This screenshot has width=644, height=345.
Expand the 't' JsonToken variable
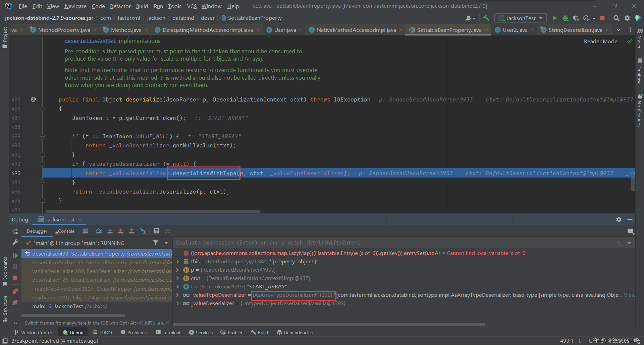click(x=177, y=287)
